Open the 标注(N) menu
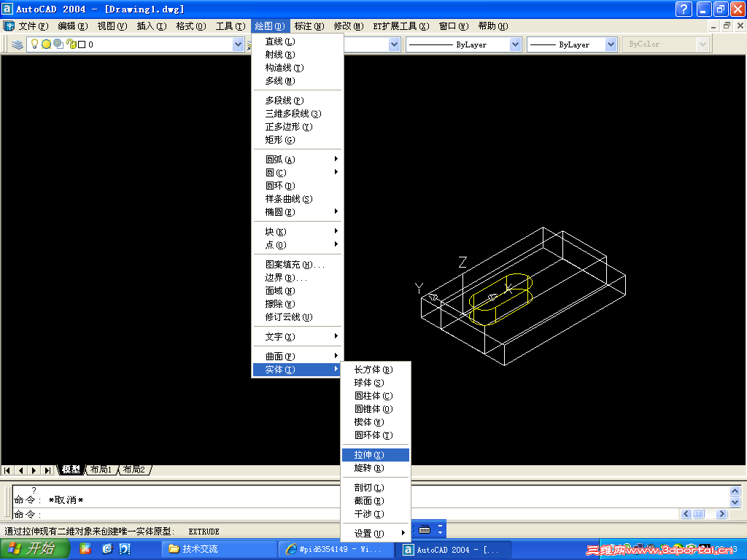Image resolution: width=747 pixels, height=560 pixels. pyautogui.click(x=309, y=26)
